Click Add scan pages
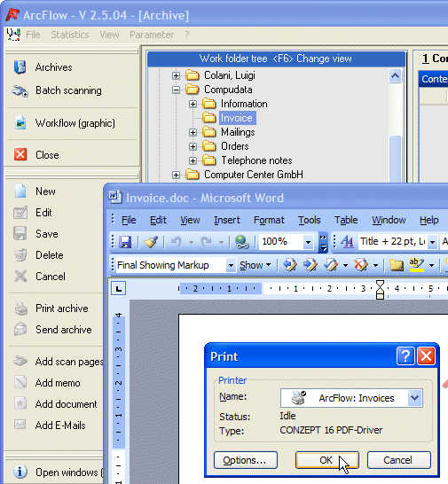 (x=69, y=361)
